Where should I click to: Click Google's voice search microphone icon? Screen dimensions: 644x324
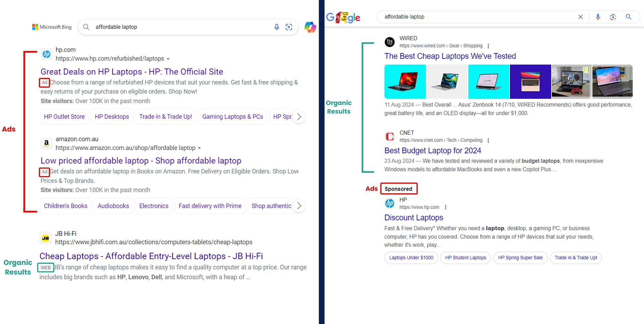pyautogui.click(x=598, y=17)
